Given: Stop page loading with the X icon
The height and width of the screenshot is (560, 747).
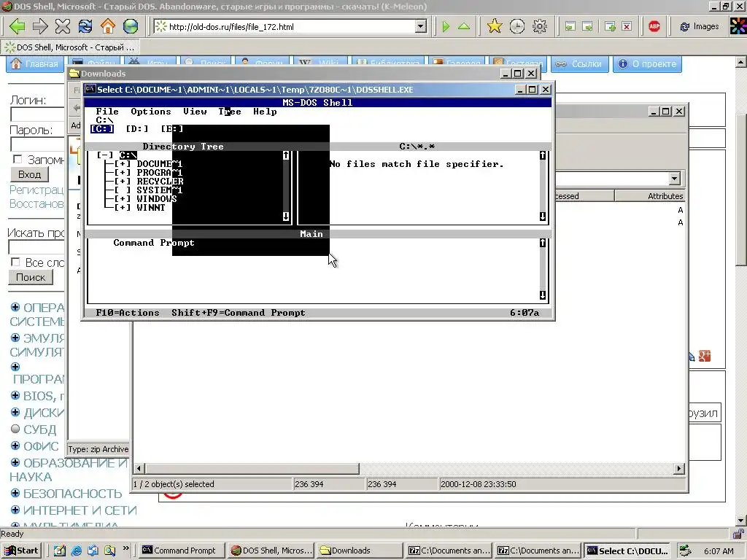Looking at the screenshot, I should (x=63, y=26).
